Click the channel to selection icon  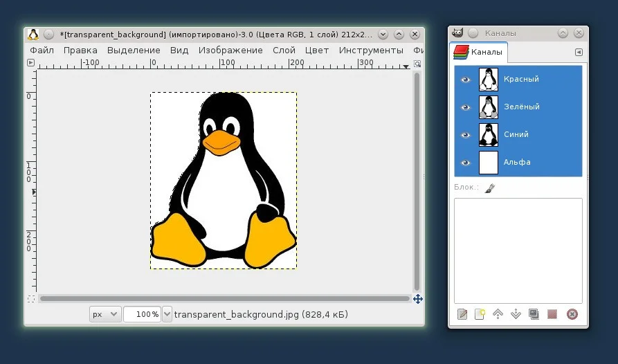552,314
